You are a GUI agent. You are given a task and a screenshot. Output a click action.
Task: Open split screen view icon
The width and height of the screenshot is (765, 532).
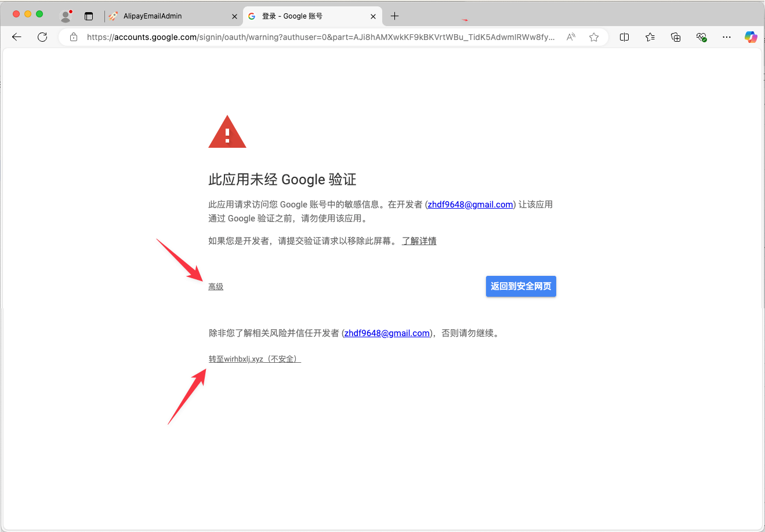pyautogui.click(x=625, y=37)
